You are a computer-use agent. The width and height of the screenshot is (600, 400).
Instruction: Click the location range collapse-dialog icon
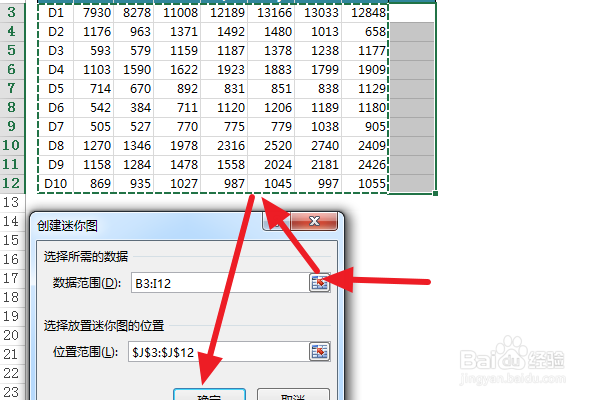coord(320,351)
